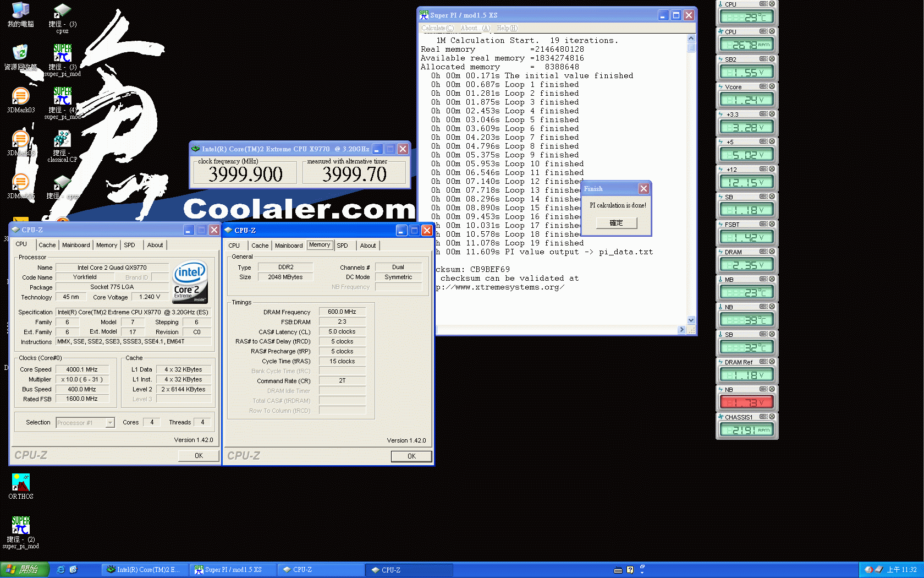Click the Core Speed 4000.1 MHz value

pos(82,370)
